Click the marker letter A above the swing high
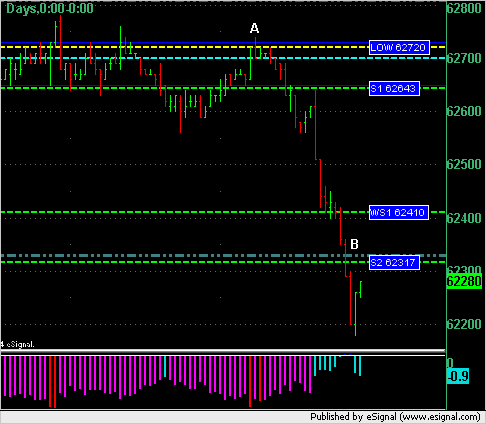 pos(254,28)
